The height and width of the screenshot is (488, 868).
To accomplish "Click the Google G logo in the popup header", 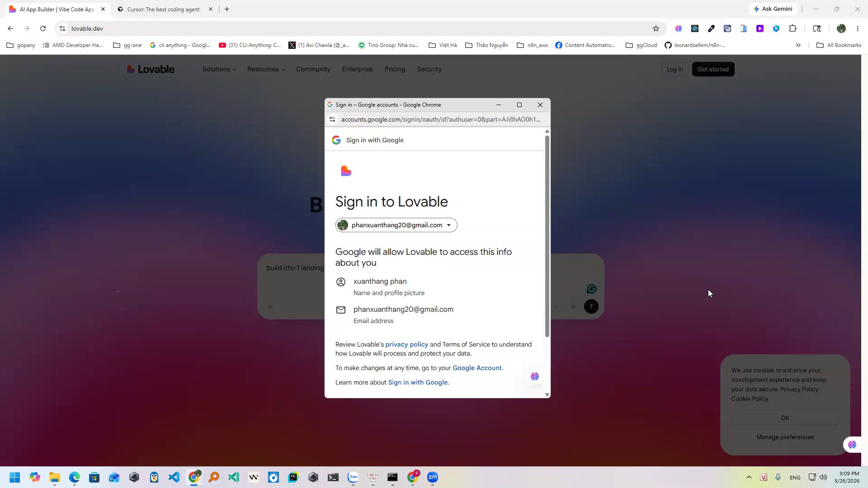I will (x=336, y=140).
